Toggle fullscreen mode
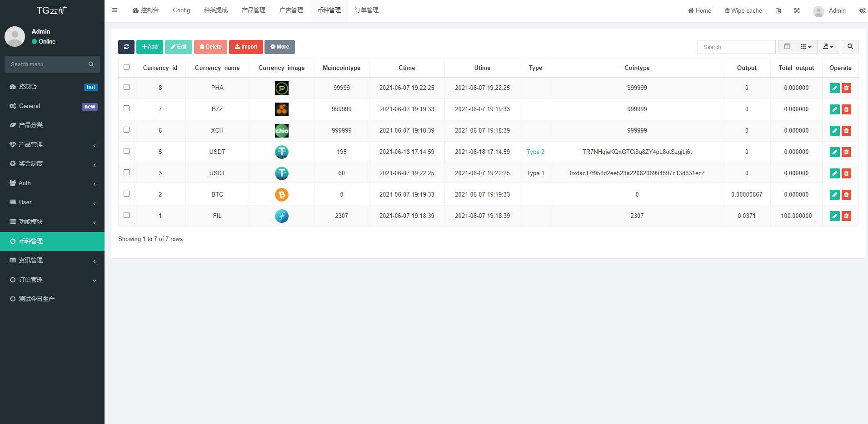Image resolution: width=868 pixels, height=424 pixels. coord(797,10)
